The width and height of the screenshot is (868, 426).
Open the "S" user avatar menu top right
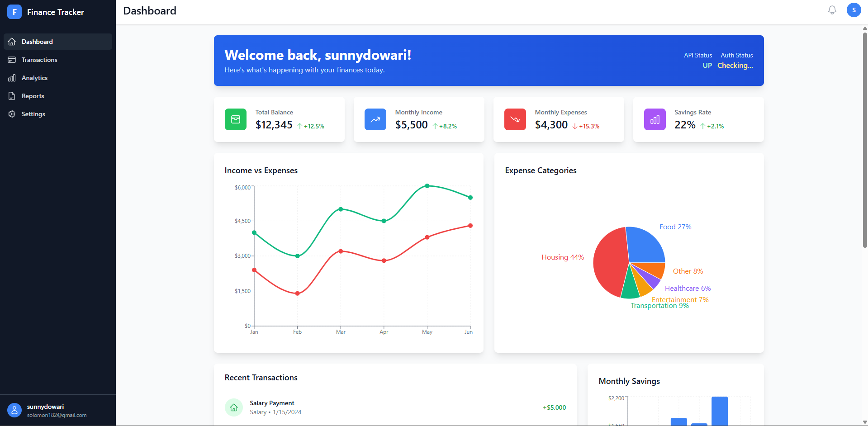(x=854, y=10)
